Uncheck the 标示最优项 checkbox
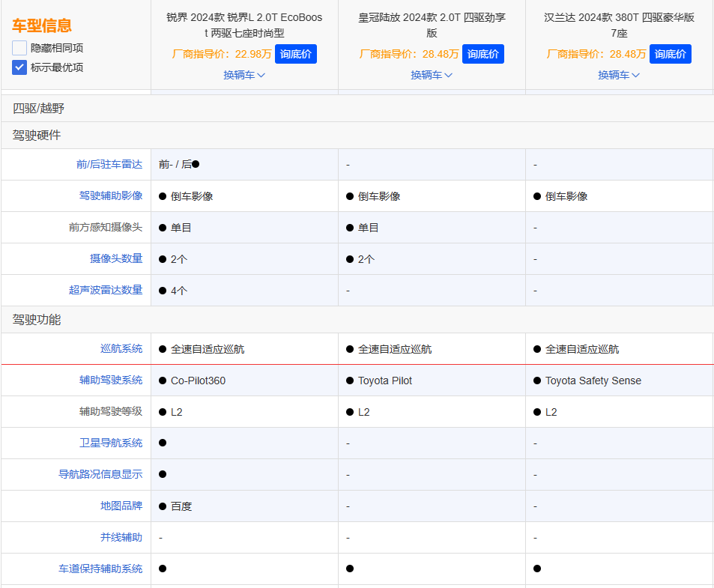 point(19,67)
